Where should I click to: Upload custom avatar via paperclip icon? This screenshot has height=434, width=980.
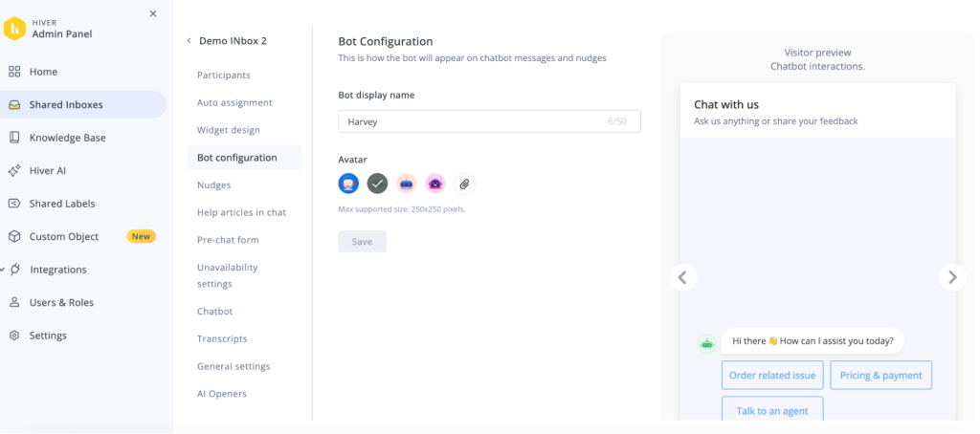[463, 183]
